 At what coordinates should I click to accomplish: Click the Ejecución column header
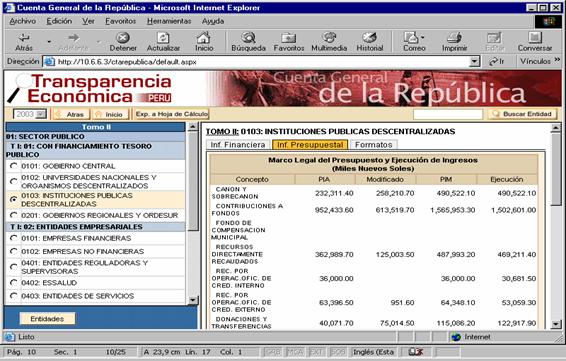pyautogui.click(x=507, y=179)
